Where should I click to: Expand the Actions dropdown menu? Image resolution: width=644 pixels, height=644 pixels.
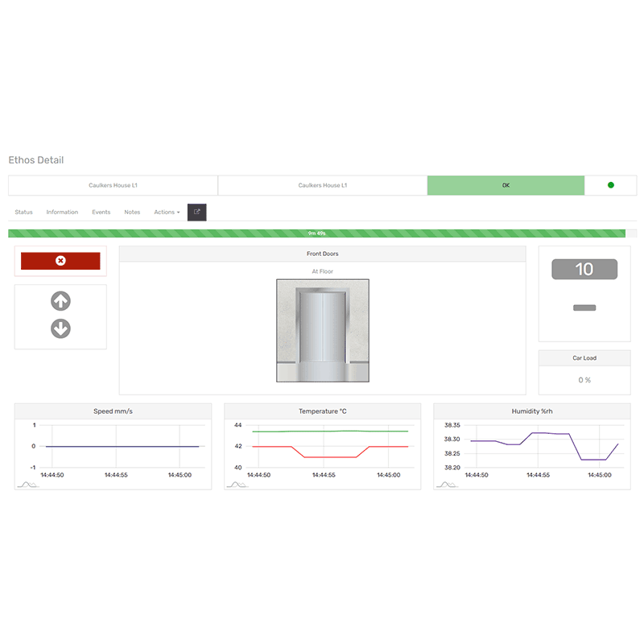click(167, 213)
